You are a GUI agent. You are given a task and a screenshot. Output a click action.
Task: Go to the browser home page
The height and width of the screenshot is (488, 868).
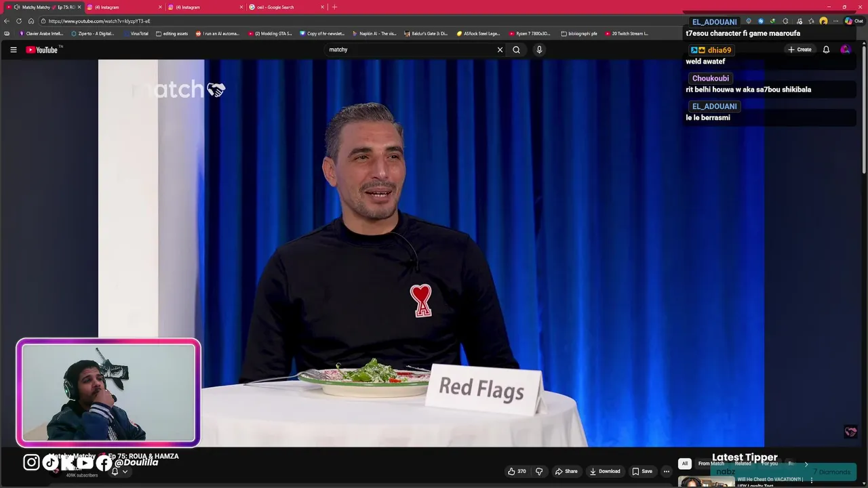pyautogui.click(x=31, y=21)
